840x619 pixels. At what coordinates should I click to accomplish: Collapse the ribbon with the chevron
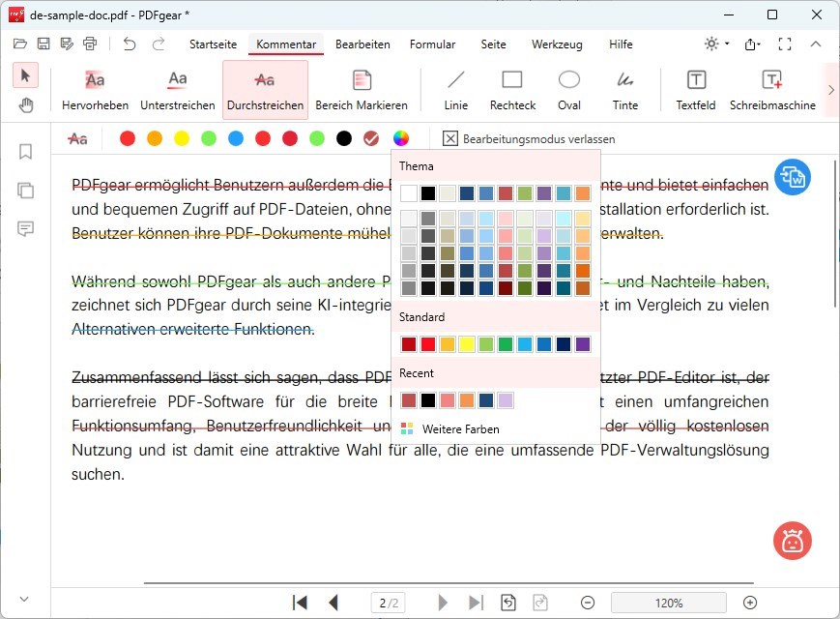816,44
